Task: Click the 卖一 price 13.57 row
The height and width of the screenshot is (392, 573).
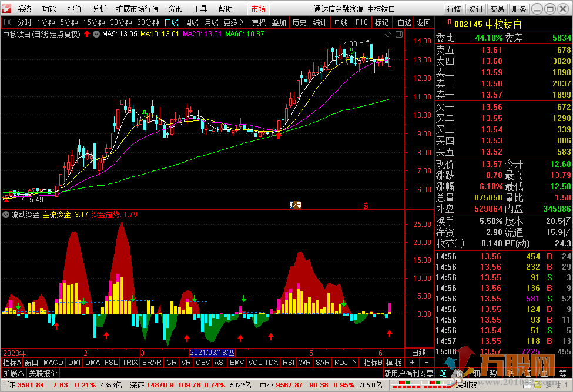Action: (503, 95)
